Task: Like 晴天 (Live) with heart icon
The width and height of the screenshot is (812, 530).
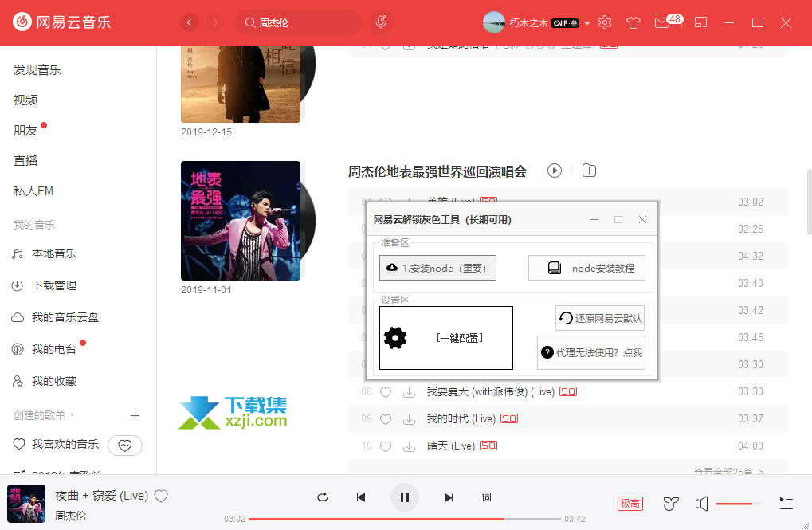Action: pyautogui.click(x=386, y=446)
